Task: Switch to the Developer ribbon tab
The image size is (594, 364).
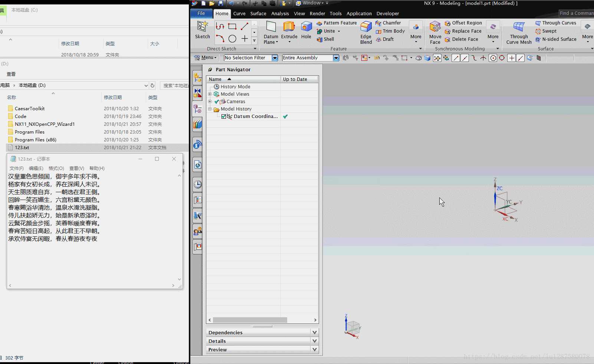Action: 388,14
